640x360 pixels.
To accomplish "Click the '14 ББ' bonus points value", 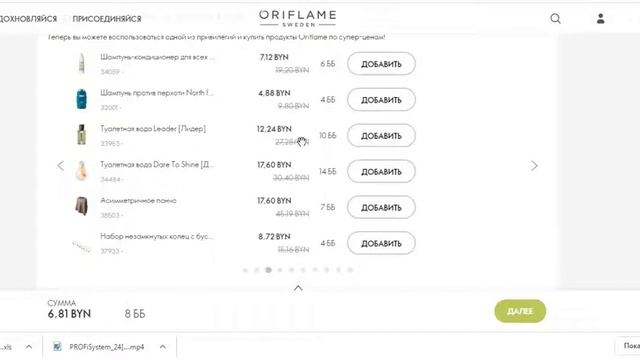I will (x=328, y=171).
